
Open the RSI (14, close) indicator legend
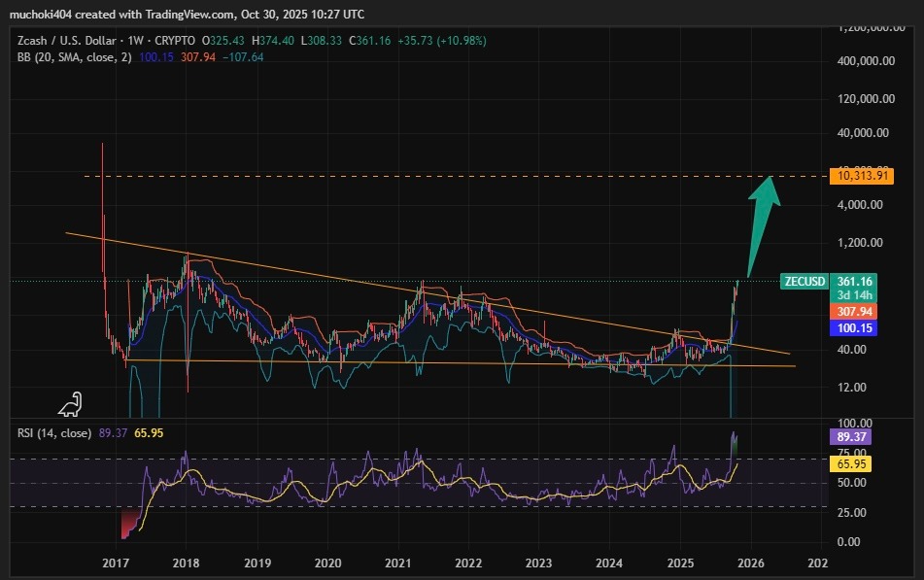[55, 433]
